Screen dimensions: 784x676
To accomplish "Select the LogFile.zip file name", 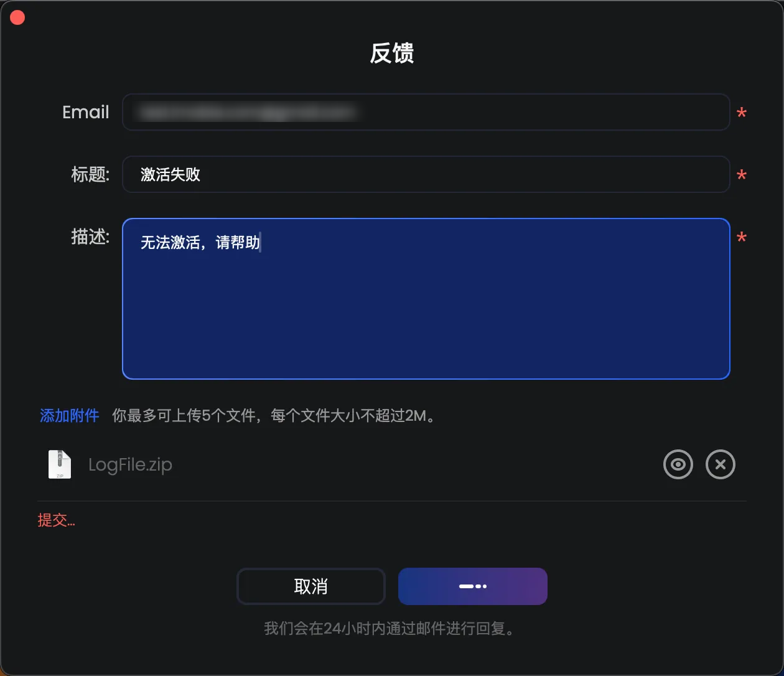I will [130, 465].
